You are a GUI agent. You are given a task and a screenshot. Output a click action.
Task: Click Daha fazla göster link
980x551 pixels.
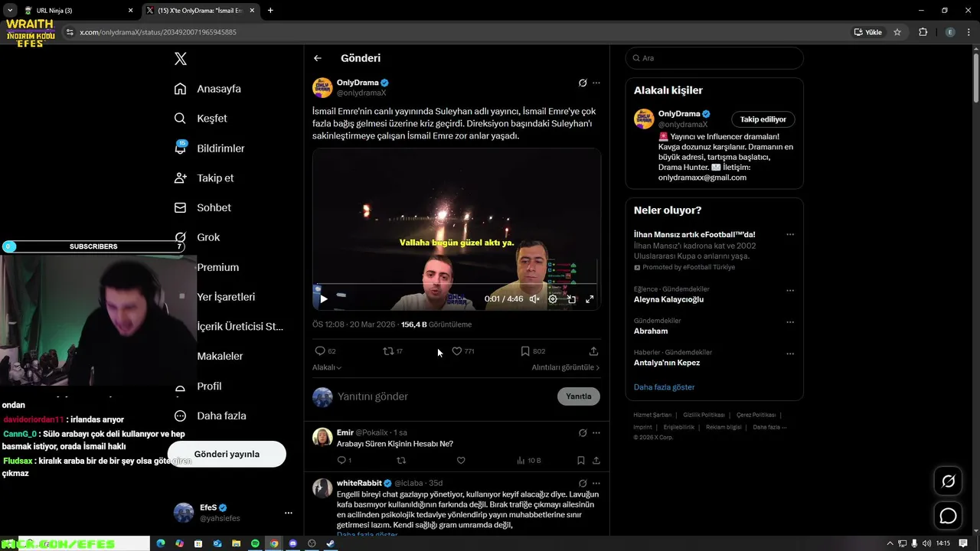pyautogui.click(x=665, y=387)
